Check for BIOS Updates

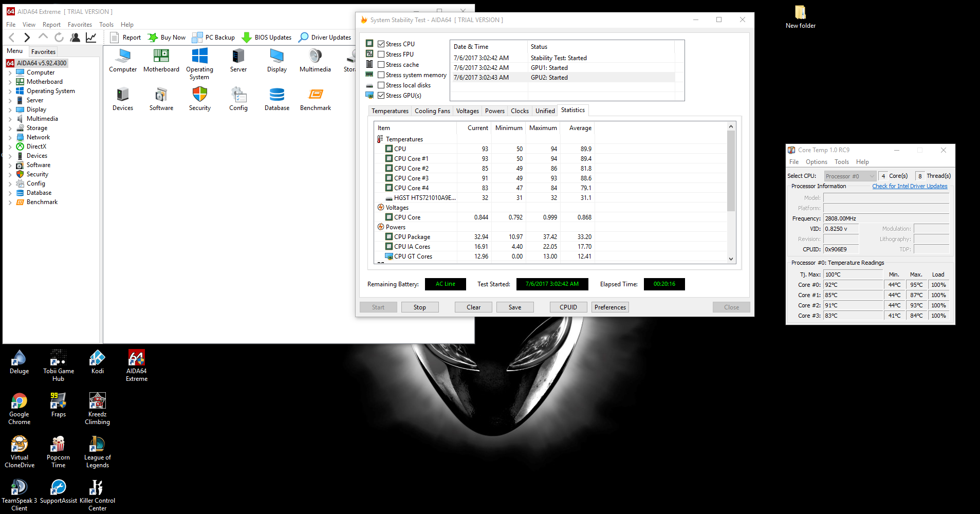(266, 37)
